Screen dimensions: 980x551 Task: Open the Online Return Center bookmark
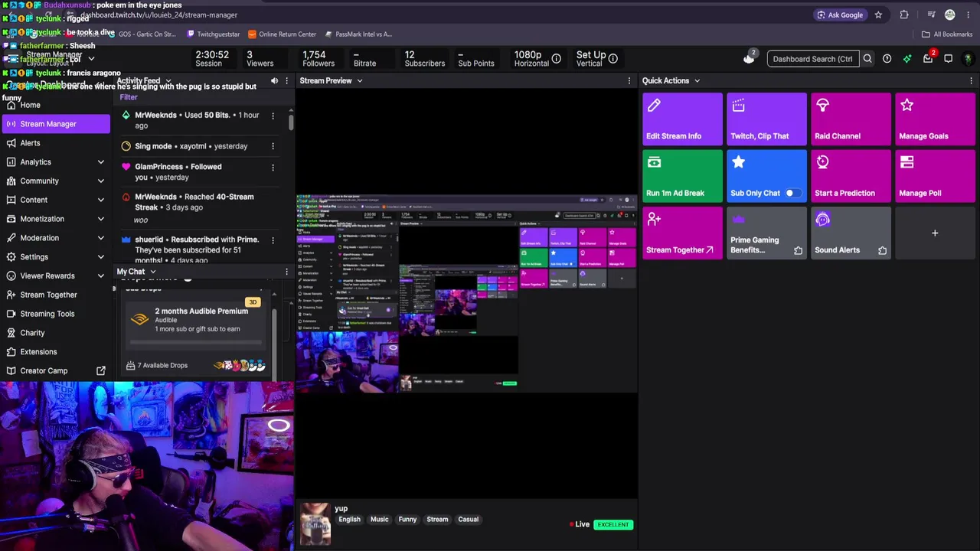(282, 34)
